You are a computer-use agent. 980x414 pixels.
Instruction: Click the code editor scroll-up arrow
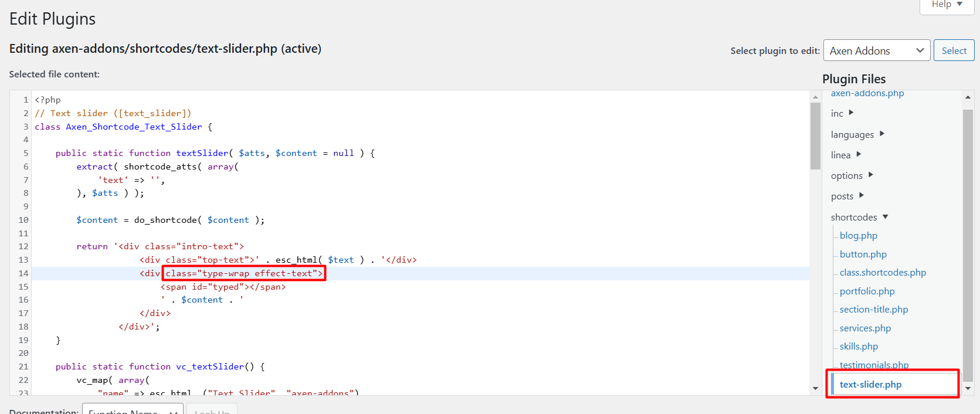click(815, 96)
